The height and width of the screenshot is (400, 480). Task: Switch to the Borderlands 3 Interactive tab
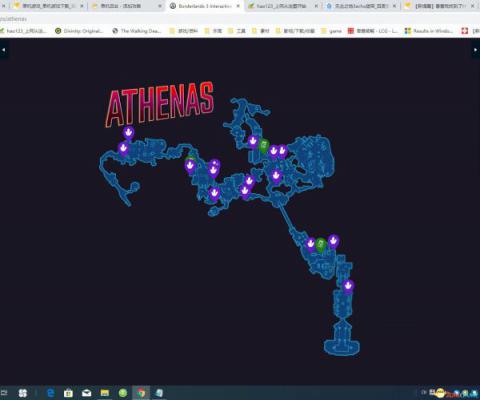[x=205, y=6]
